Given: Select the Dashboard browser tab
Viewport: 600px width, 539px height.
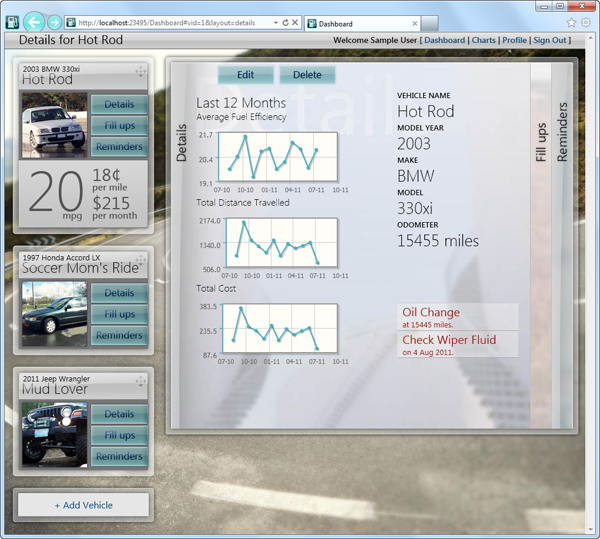Looking at the screenshot, I should point(362,24).
